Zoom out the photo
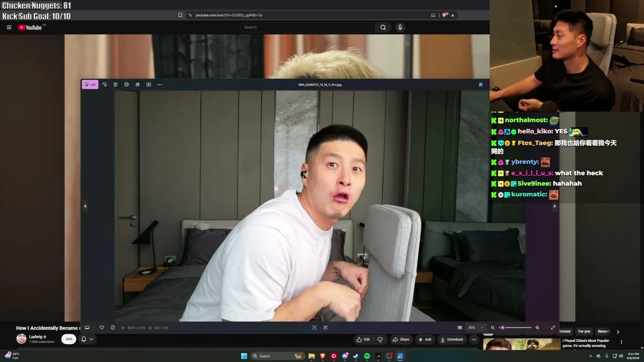 coord(493,328)
